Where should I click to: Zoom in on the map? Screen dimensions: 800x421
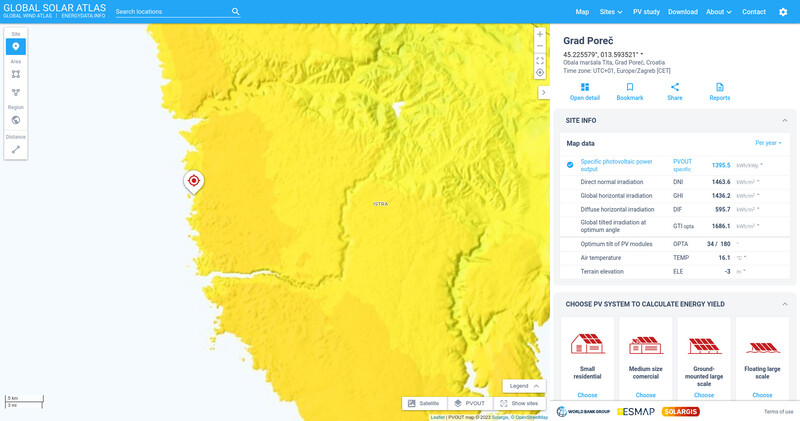[540, 34]
